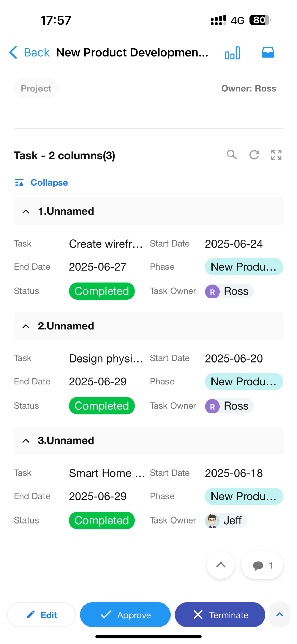The width and height of the screenshot is (297, 644).
Task: Collapse the 3.Unnamed task section
Action: [26, 441]
